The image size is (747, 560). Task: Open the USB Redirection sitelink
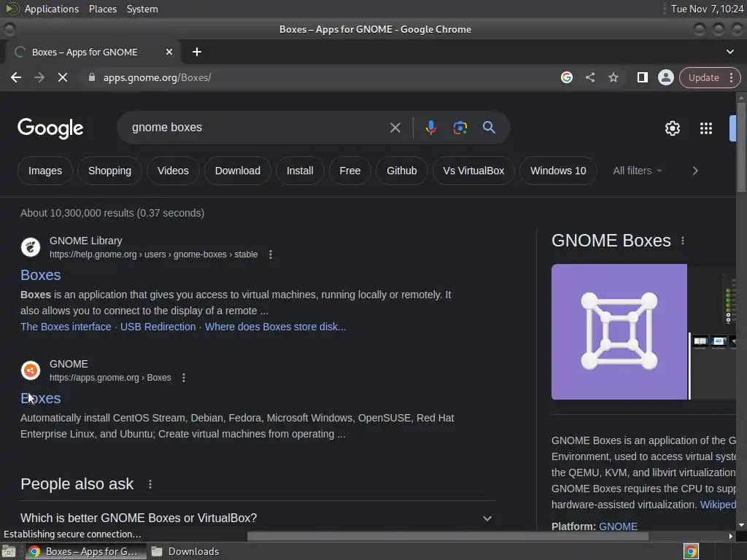[158, 327]
